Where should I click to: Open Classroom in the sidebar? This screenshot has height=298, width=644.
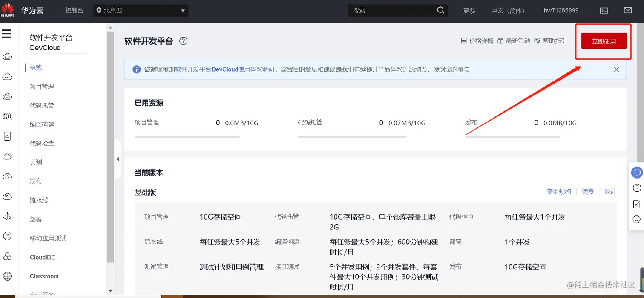tap(44, 276)
